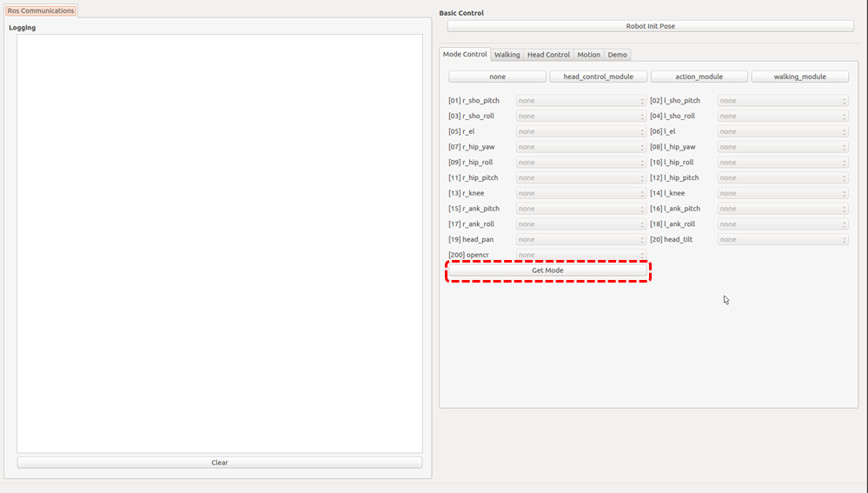This screenshot has height=493, width=868.
Task: Open the r_ank_pitch module dropdown
Action: (x=581, y=210)
